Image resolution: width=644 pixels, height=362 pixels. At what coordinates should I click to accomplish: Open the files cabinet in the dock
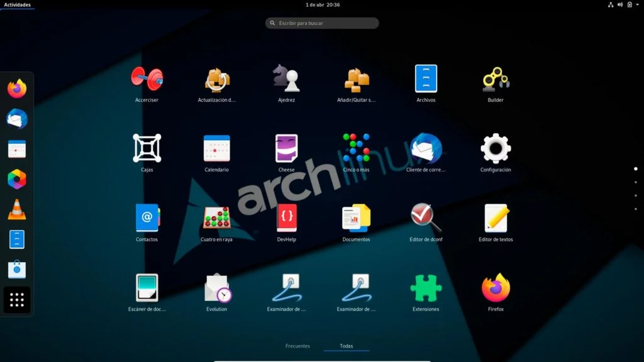coord(17,239)
